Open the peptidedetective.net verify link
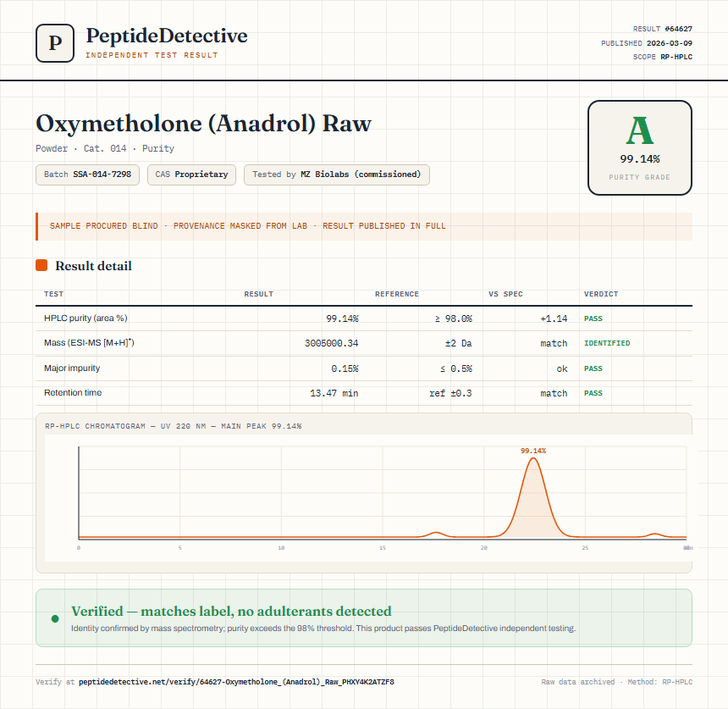 click(236, 682)
